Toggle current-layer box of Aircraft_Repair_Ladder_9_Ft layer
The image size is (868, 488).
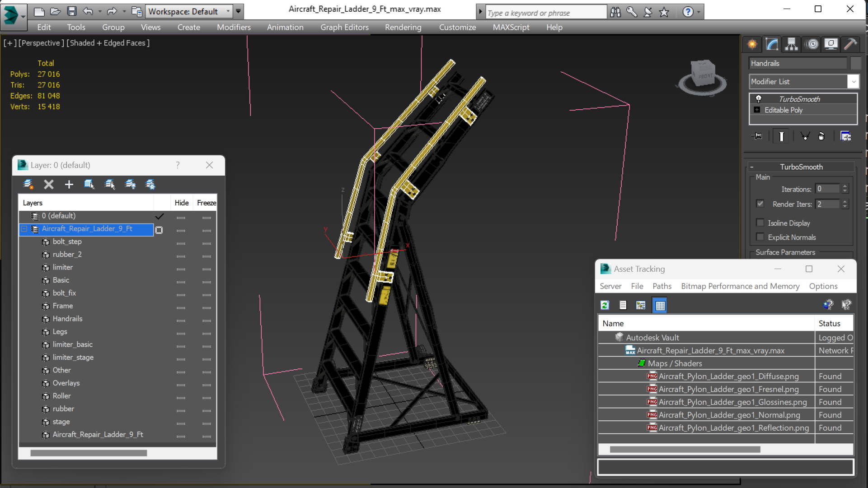coord(159,230)
